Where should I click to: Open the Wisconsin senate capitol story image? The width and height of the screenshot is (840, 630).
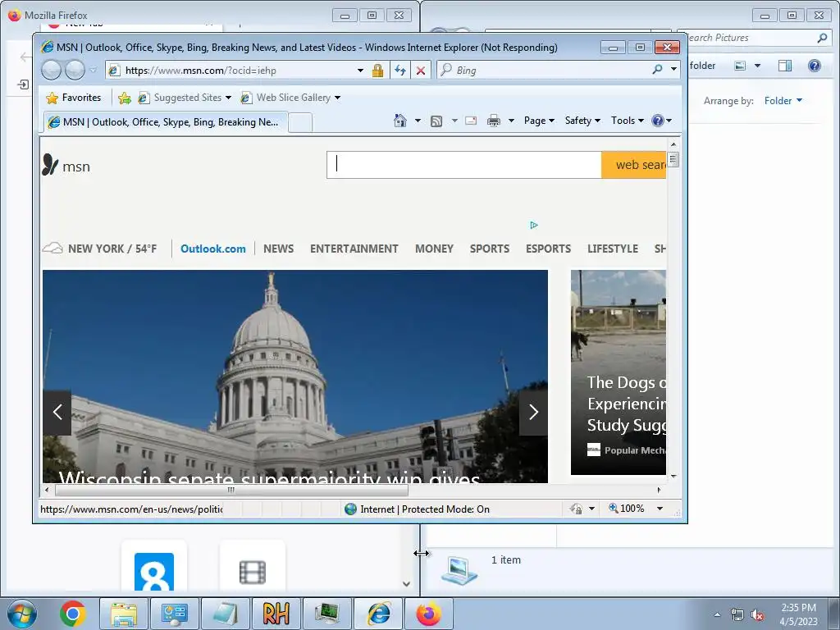click(295, 376)
